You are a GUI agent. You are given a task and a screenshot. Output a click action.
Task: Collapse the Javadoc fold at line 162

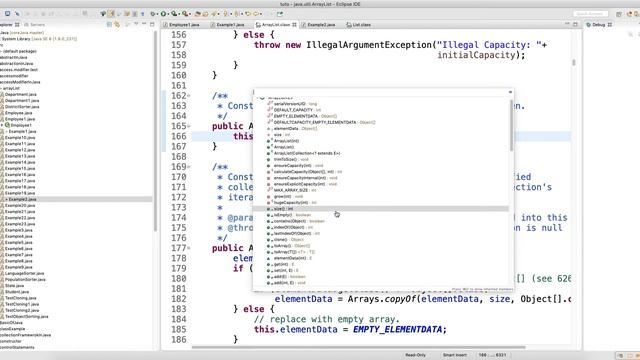tap(189, 96)
